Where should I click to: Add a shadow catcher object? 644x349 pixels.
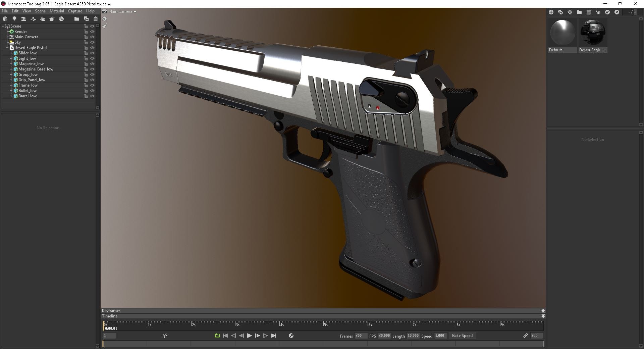[x=33, y=19]
